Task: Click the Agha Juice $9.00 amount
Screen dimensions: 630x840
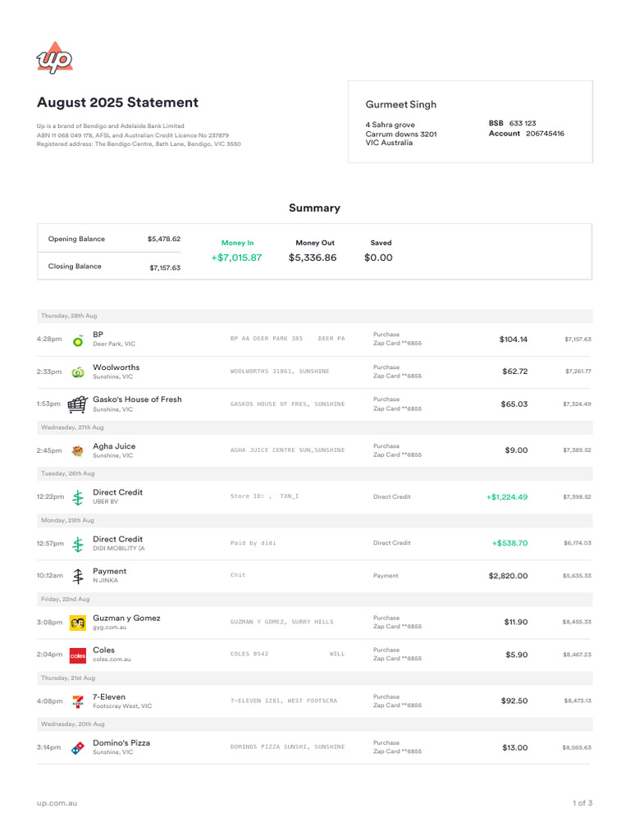Action: 517,450
